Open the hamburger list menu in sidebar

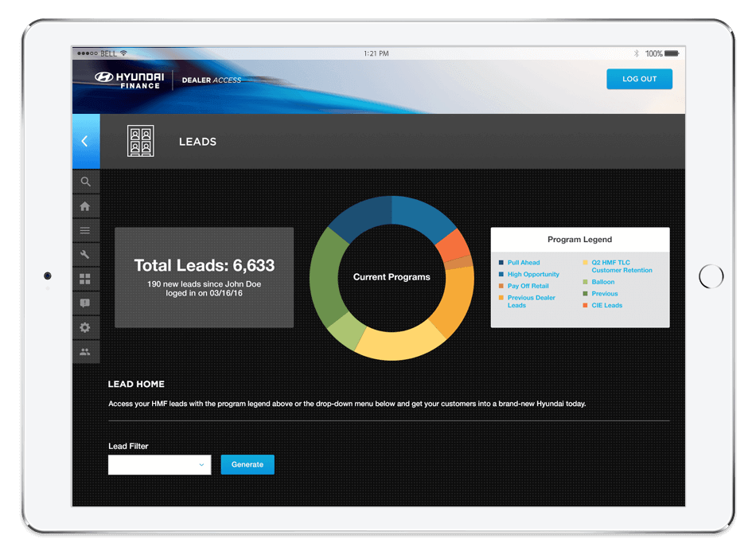tap(85, 231)
